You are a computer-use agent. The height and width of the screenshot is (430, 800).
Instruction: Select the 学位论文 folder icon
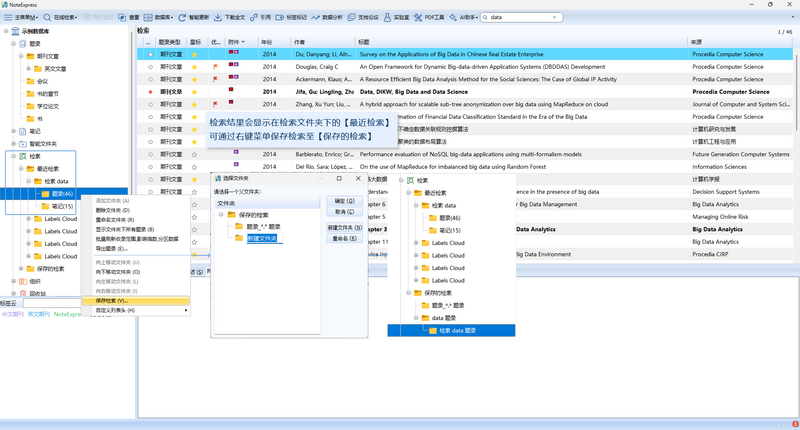[30, 106]
